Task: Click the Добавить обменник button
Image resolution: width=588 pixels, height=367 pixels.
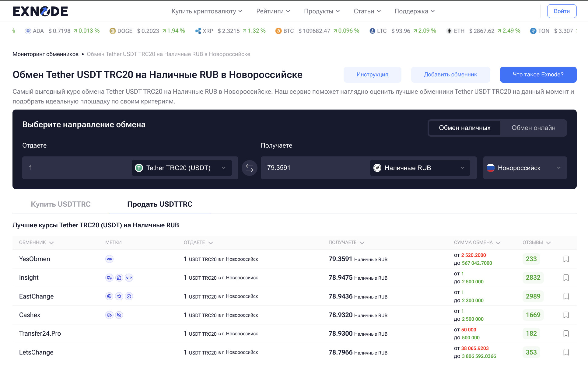Action: tap(450, 75)
